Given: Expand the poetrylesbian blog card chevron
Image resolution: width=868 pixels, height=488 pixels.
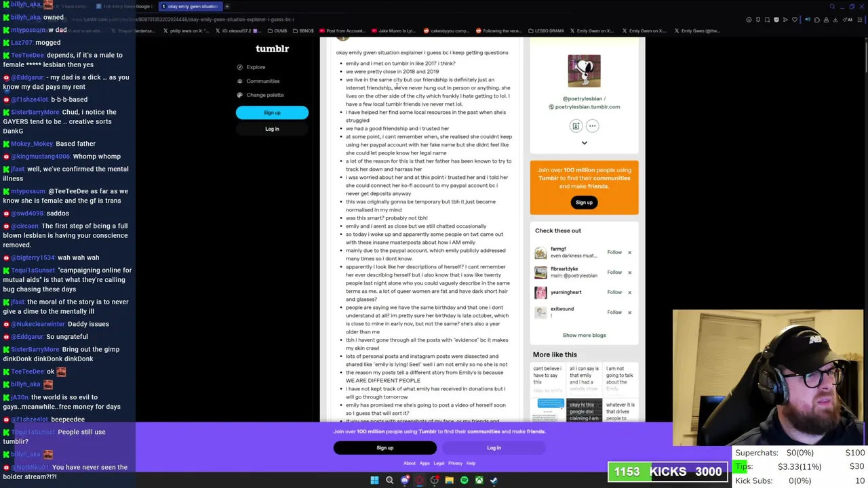Looking at the screenshot, I should click(x=584, y=143).
